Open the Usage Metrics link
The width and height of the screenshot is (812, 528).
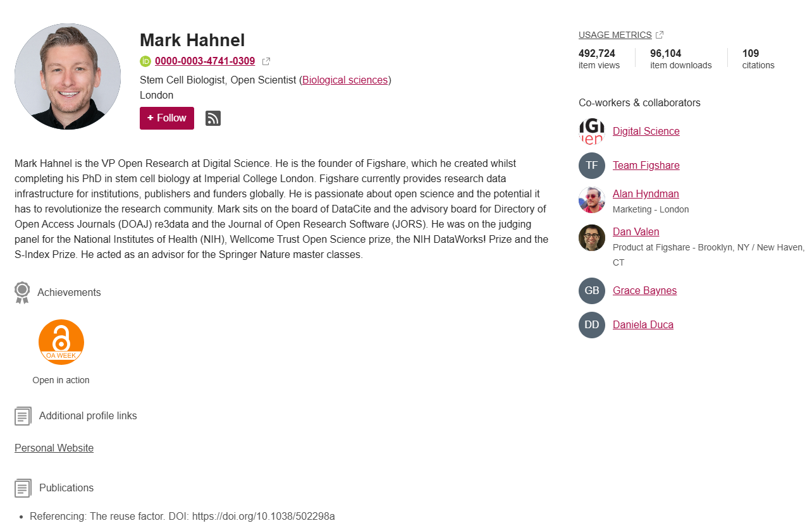pyautogui.click(x=615, y=35)
